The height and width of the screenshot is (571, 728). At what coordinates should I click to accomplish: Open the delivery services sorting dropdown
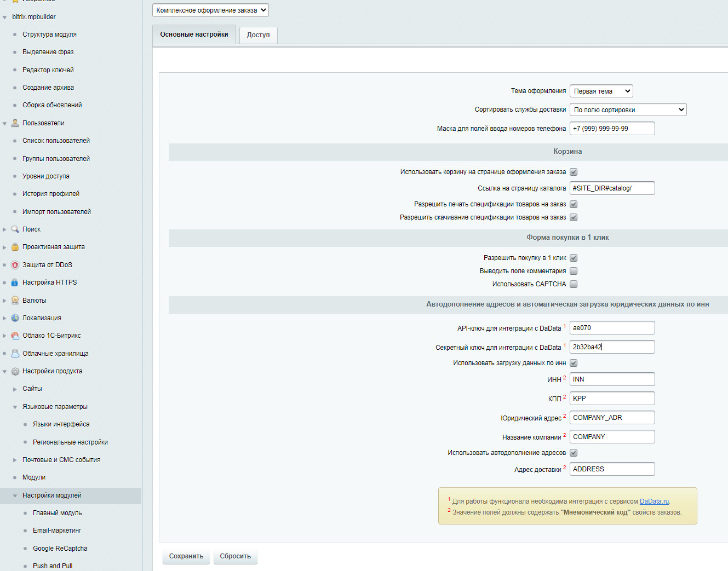coord(628,110)
